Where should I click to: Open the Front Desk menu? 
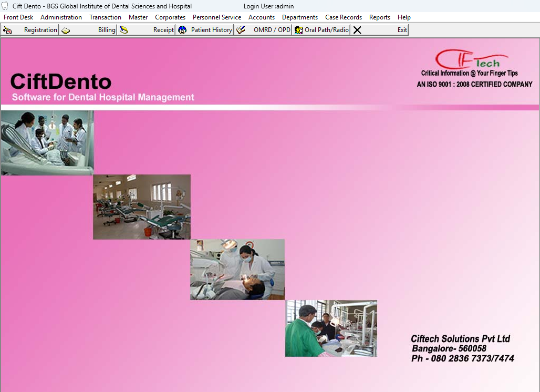tap(18, 17)
